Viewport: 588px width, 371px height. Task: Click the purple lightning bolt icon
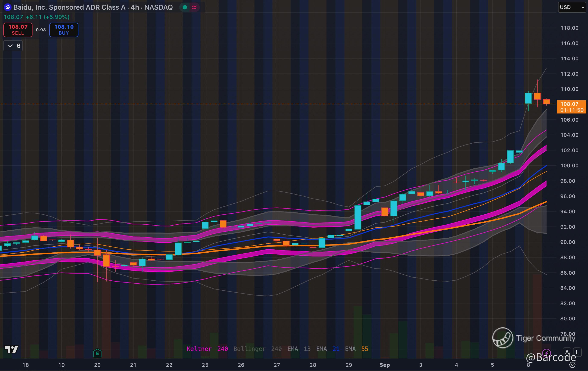pos(546,353)
